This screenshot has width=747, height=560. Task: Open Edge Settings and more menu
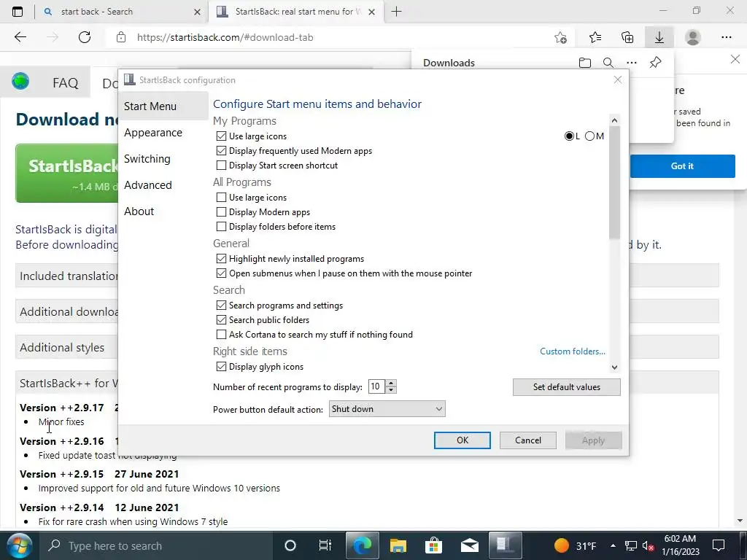[726, 37]
